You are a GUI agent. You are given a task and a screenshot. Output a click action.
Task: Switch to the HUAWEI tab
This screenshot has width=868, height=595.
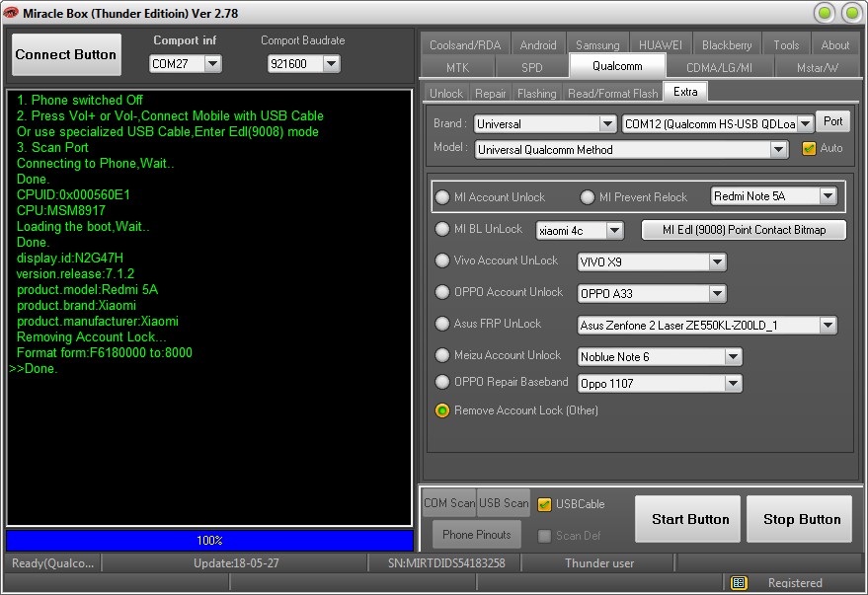tap(661, 44)
